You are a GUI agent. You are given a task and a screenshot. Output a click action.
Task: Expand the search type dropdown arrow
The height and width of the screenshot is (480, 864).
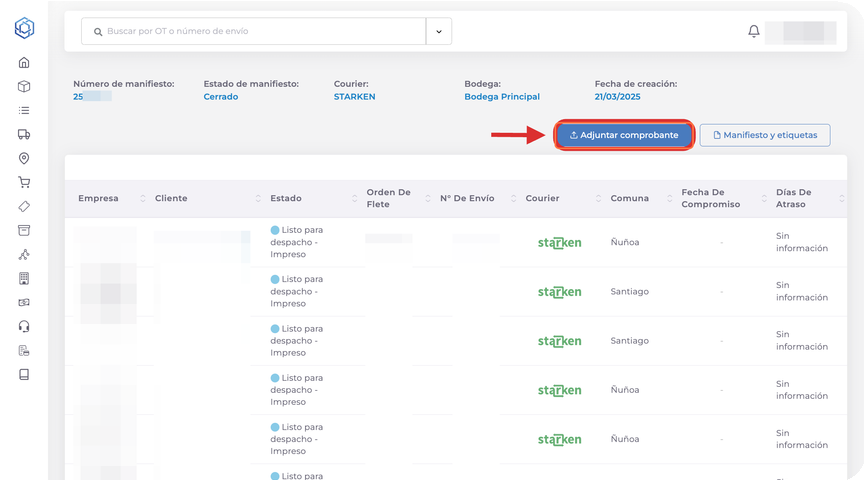coord(439,32)
